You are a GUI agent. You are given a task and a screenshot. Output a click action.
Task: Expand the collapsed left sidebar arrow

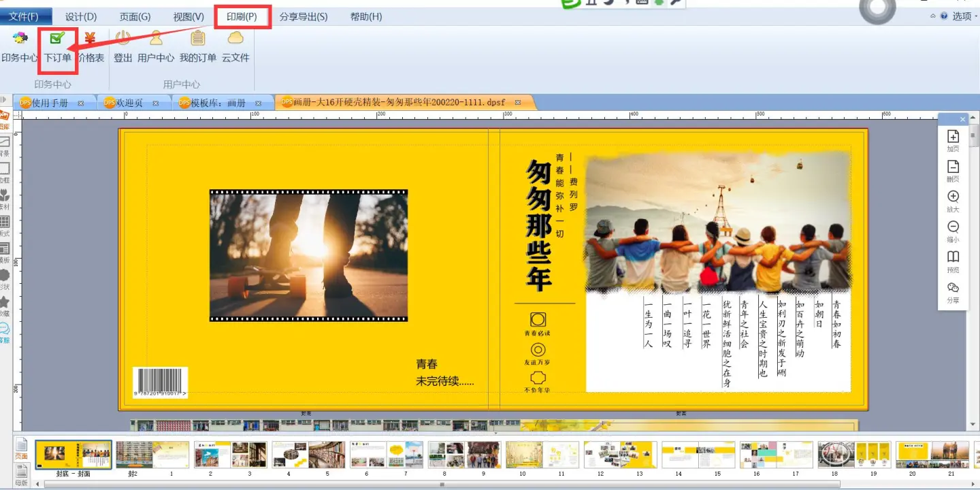[x=4, y=100]
